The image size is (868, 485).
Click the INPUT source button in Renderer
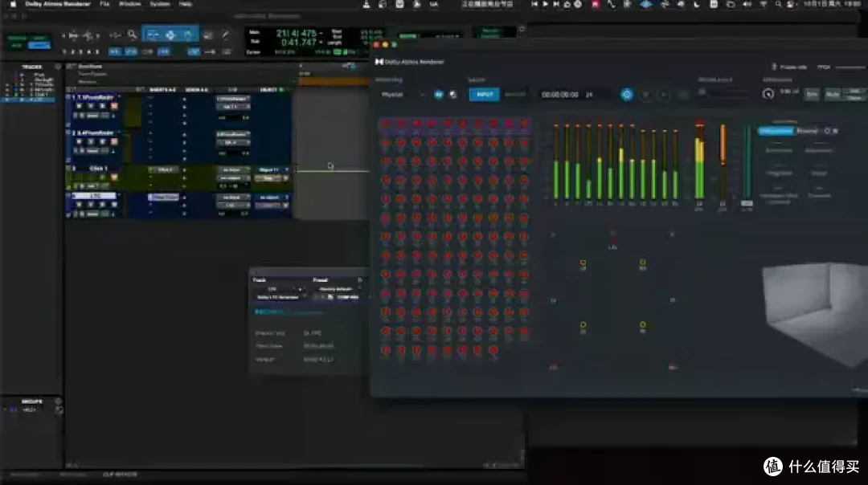click(485, 95)
